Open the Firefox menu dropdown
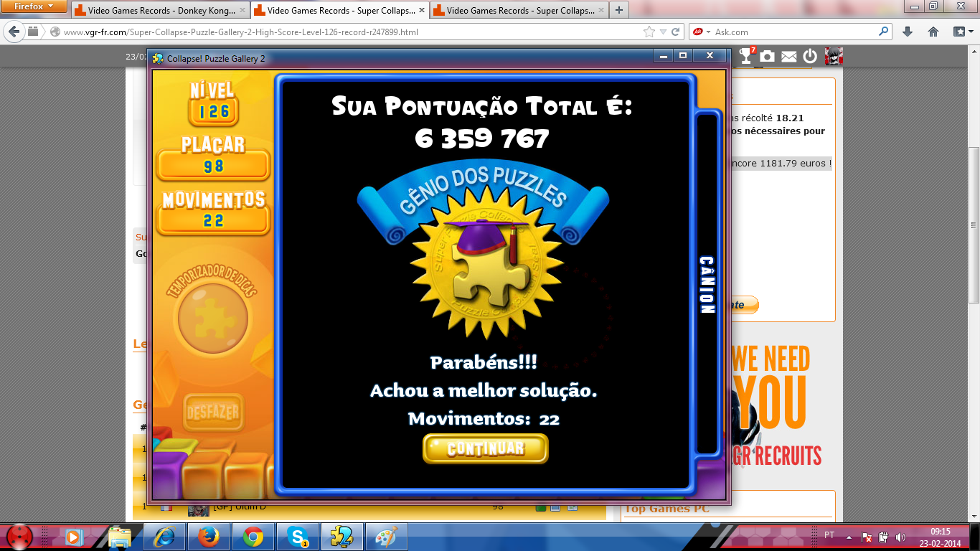The width and height of the screenshot is (980, 551). coord(34,7)
